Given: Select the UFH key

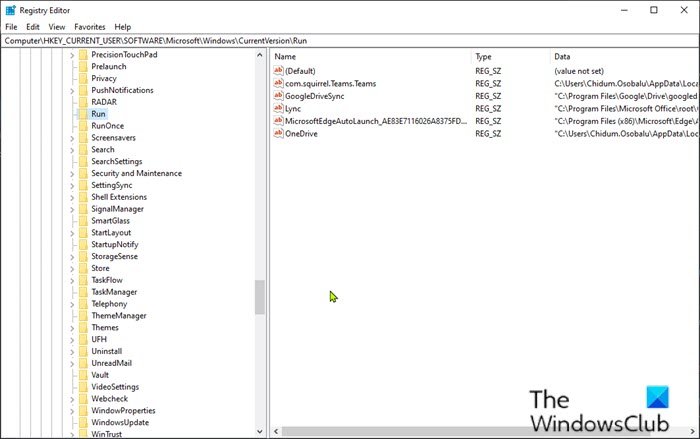Looking at the screenshot, I should [x=99, y=339].
